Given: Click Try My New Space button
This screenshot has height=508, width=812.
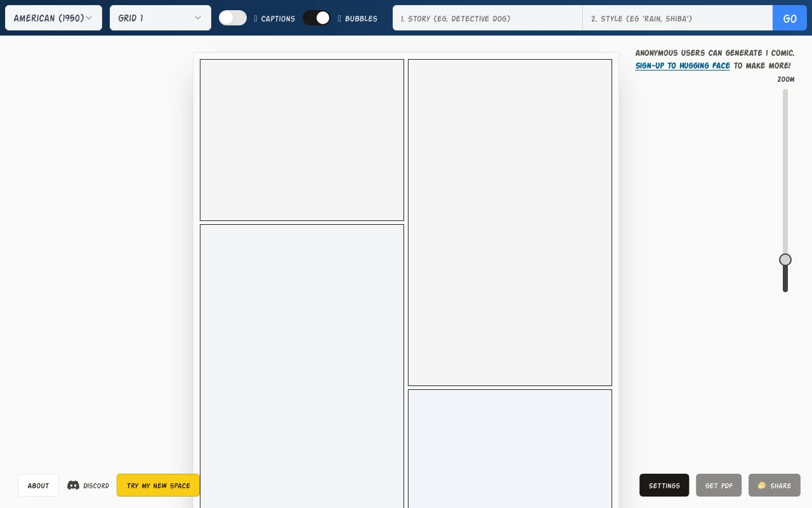Looking at the screenshot, I should click(158, 485).
